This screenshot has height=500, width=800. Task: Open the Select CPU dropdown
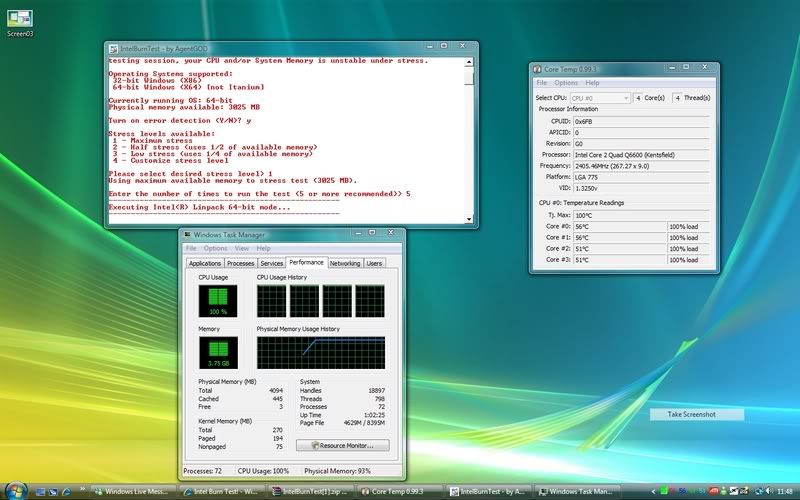(x=600, y=98)
